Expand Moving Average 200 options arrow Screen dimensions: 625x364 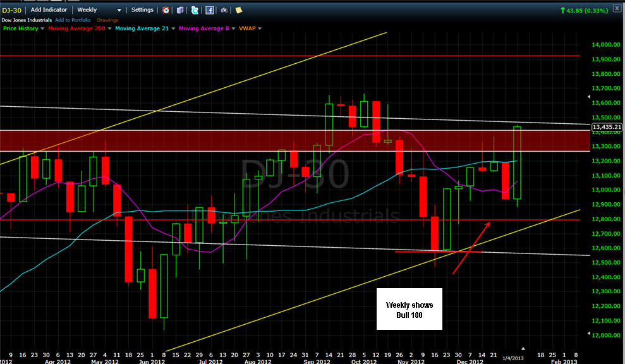coord(109,28)
